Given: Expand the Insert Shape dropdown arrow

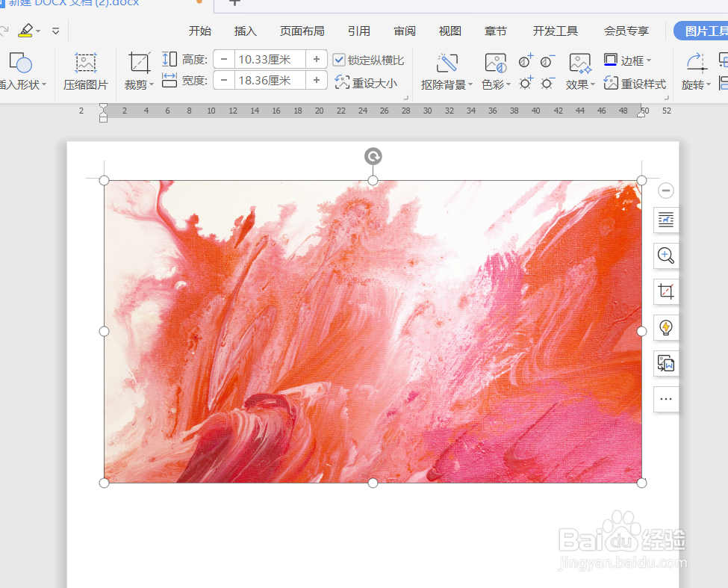Looking at the screenshot, I should coord(44,85).
